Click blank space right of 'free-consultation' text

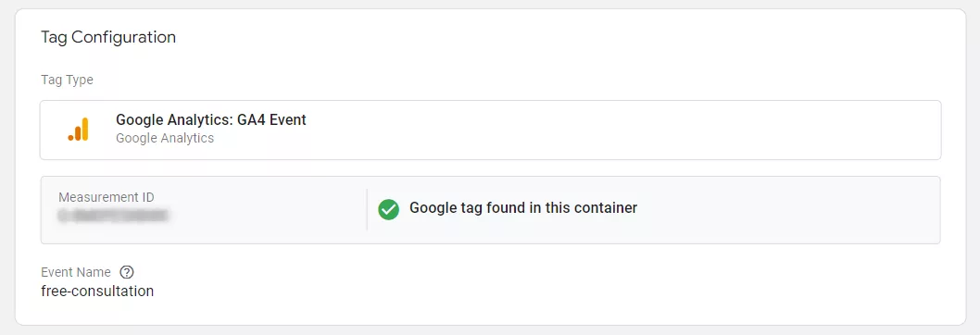coord(500,292)
